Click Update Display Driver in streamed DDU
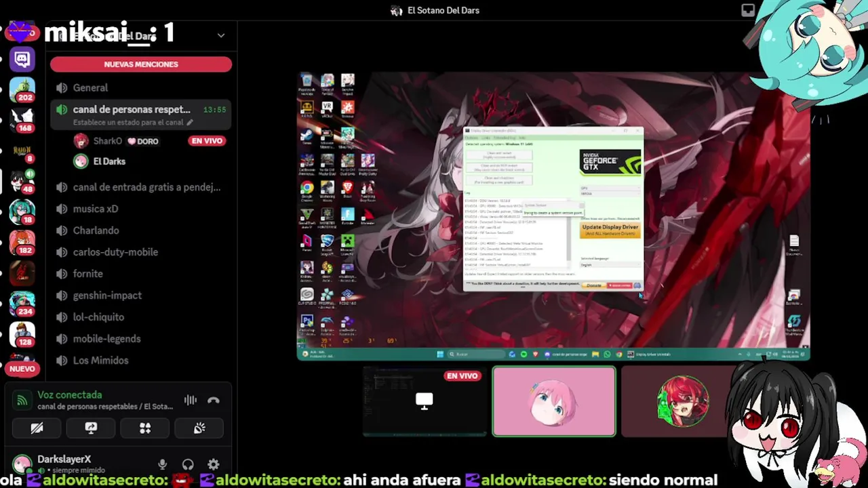 pos(610,230)
